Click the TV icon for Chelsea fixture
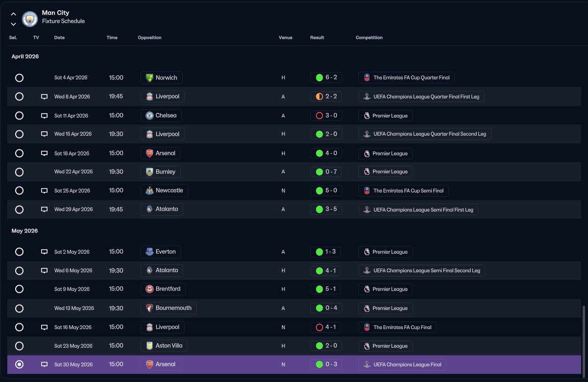The width and height of the screenshot is (588, 382). (x=44, y=116)
